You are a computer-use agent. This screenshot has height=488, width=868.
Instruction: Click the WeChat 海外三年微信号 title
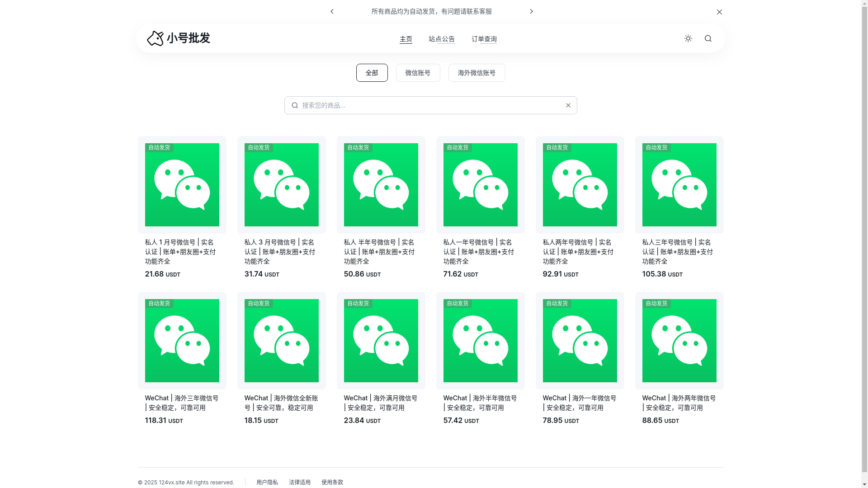click(182, 403)
